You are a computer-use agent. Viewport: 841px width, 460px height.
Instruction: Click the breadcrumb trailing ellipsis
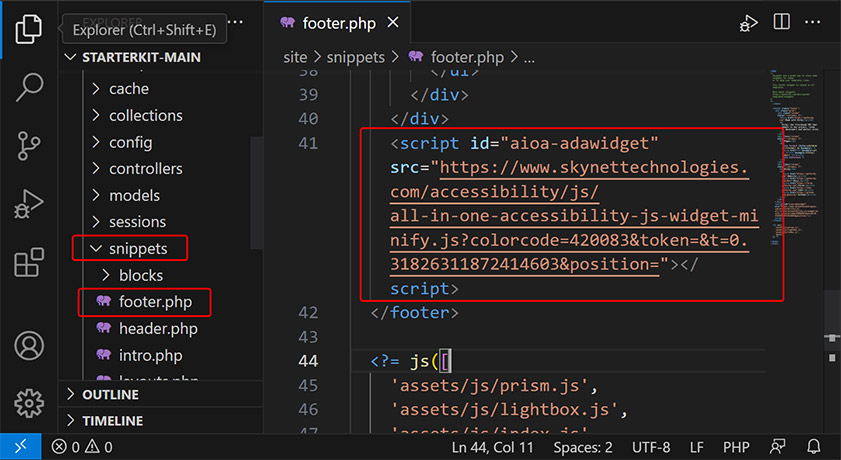(529, 58)
